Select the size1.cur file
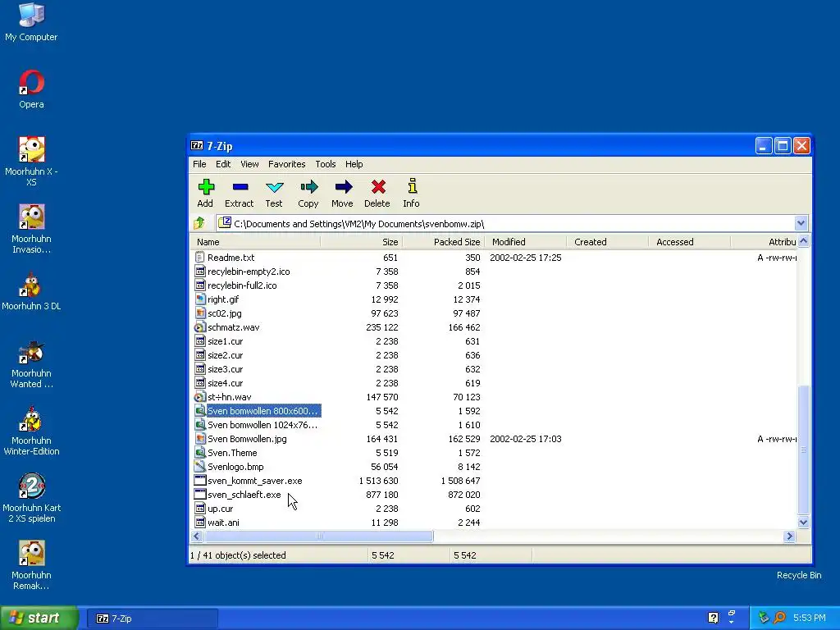 click(225, 341)
